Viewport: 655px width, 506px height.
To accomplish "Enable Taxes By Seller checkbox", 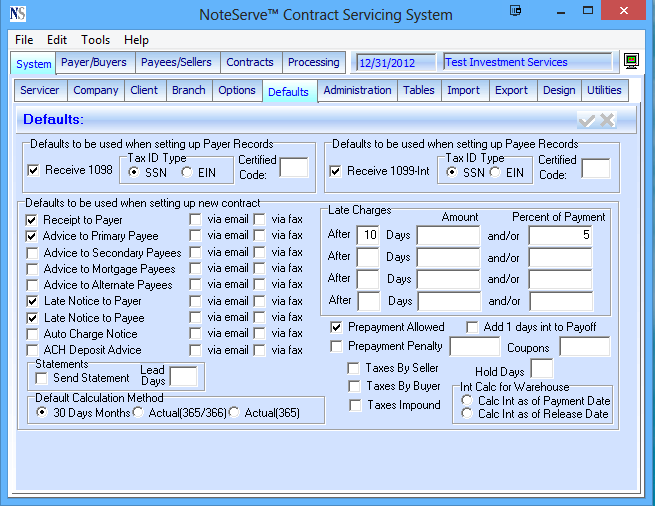I will coord(354,368).
